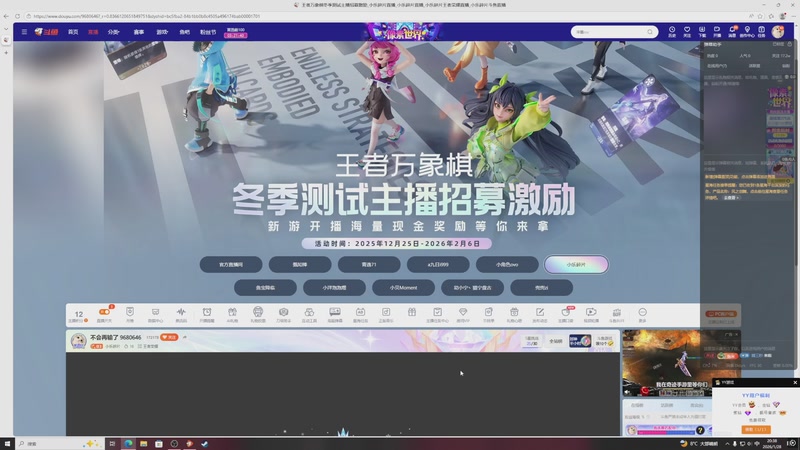Open Microsoft Edge from the taskbar
800x450 pixels.
point(128,443)
